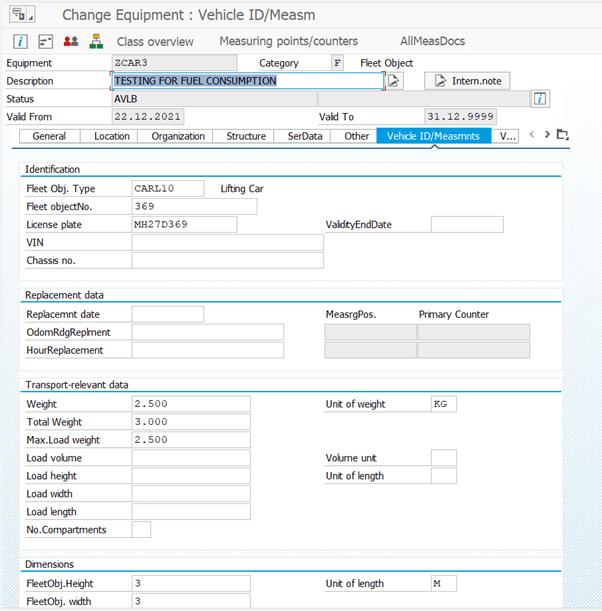602x611 pixels.
Task: Click the Load length field
Action: (x=191, y=511)
